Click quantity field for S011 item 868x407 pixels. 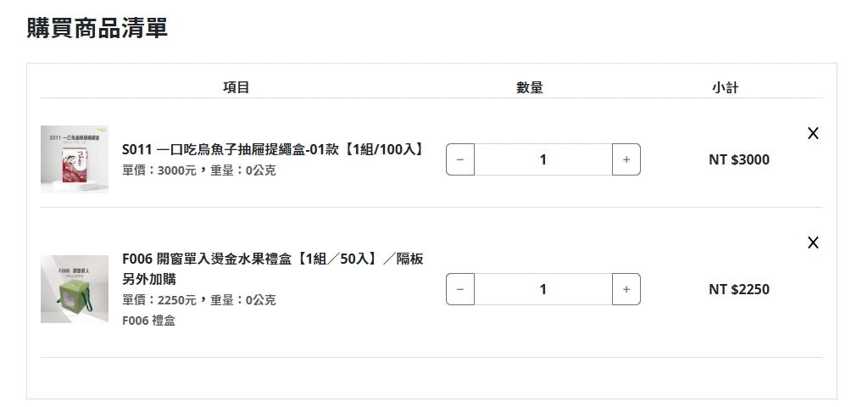542,159
